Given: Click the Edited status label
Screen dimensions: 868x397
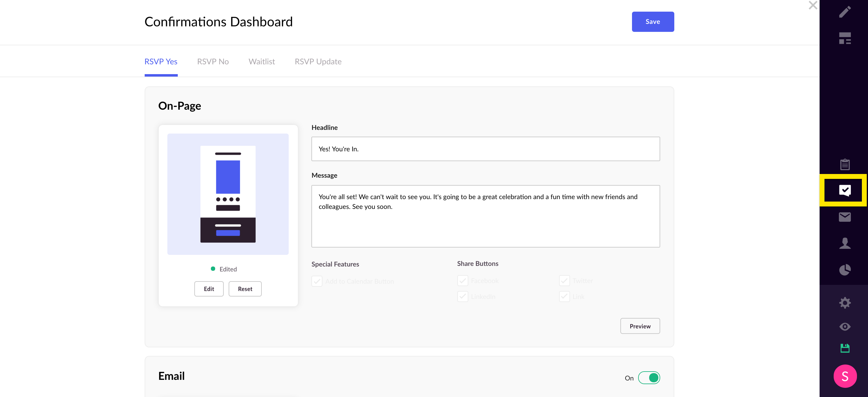Looking at the screenshot, I should 228,269.
